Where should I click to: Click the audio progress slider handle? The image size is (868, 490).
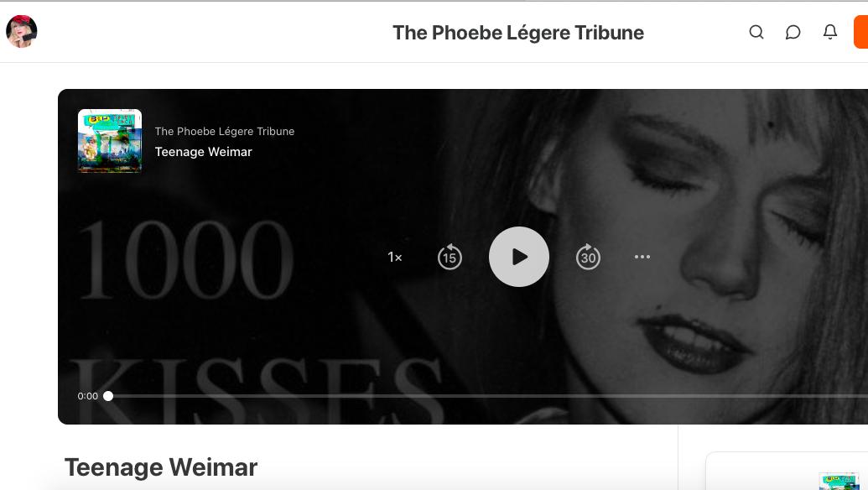click(108, 396)
